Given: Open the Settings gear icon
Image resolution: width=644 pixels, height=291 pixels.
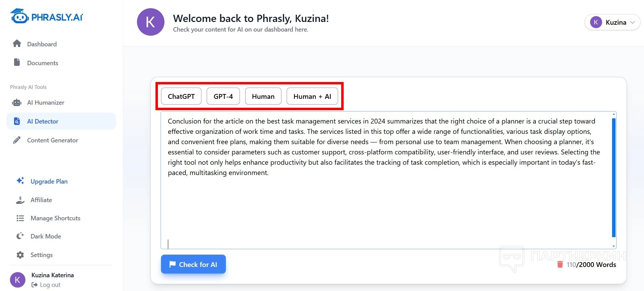Looking at the screenshot, I should (x=20, y=255).
